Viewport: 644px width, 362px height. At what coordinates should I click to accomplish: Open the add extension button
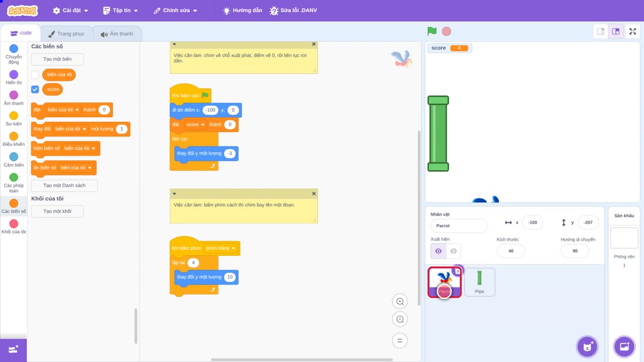(13, 350)
